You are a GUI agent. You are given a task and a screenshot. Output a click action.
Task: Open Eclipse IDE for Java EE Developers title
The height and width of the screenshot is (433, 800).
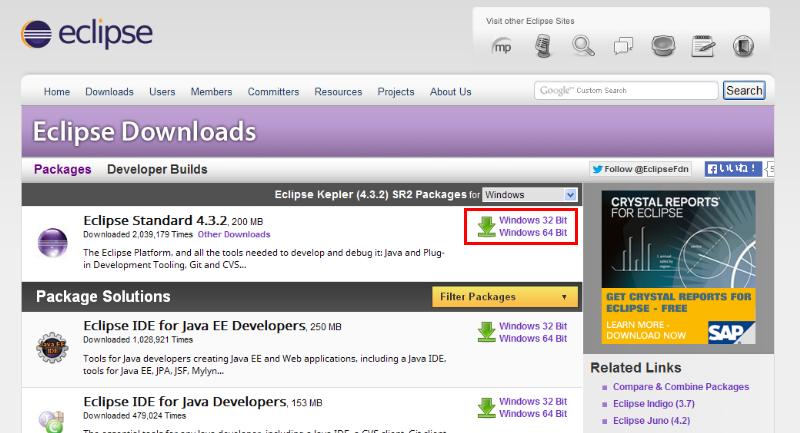pos(194,325)
